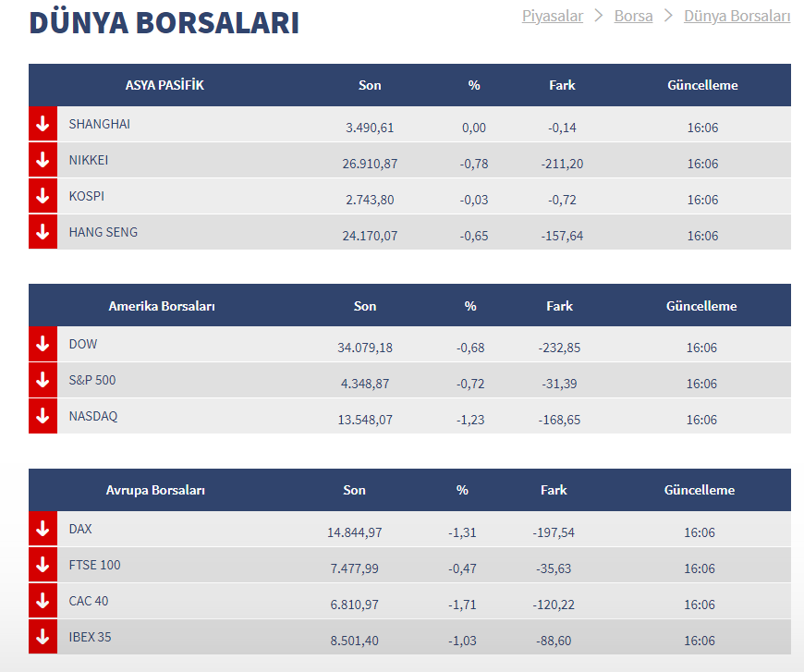Select the SHANGHAI index name

coord(100,124)
